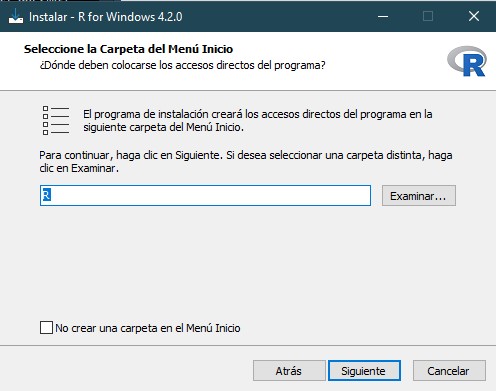
Task: Click the R logo in the header
Action: click(x=467, y=61)
